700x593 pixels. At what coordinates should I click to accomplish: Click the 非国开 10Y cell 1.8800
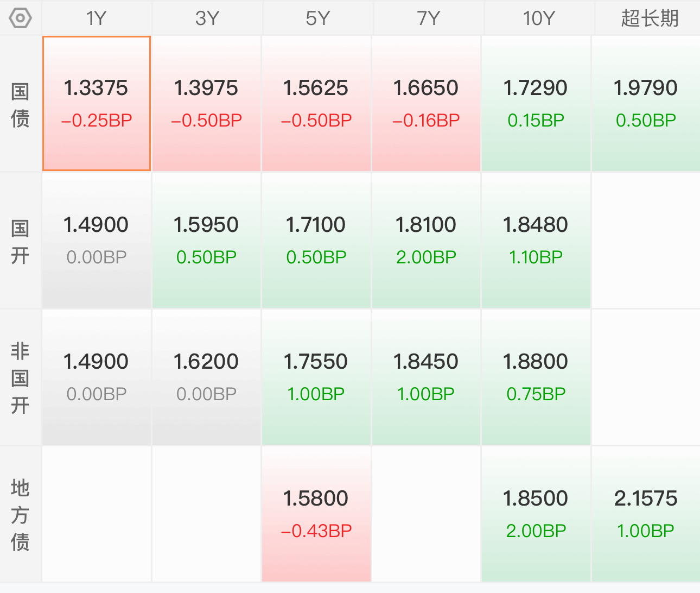coord(536,377)
